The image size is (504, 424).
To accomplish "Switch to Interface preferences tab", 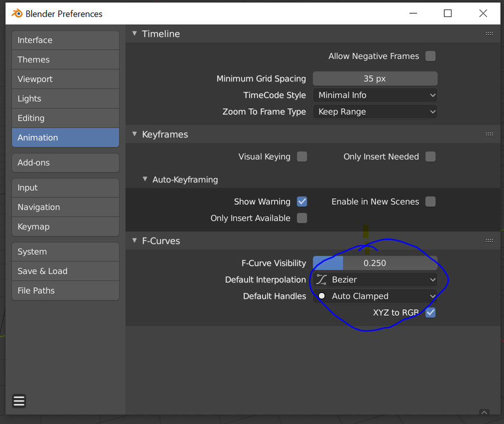I will point(66,40).
